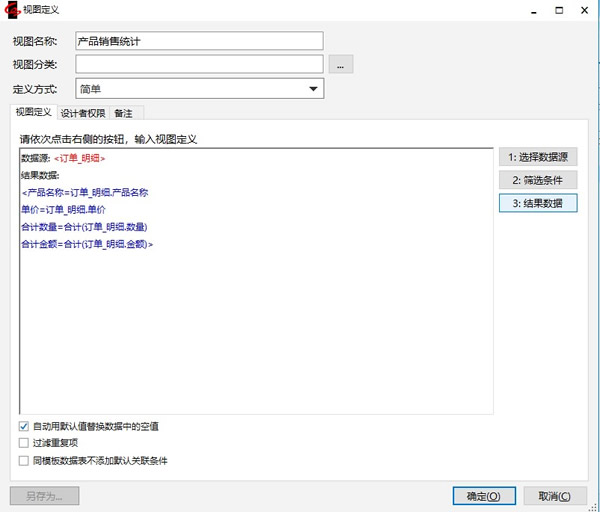The image size is (600, 512).
Task: Click the 视图名称 field containing 产品销售统计
Action: click(x=199, y=41)
